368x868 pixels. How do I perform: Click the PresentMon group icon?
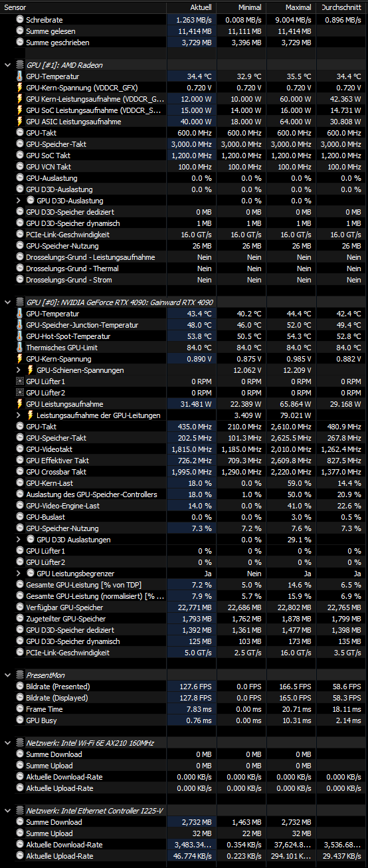pos(19,675)
